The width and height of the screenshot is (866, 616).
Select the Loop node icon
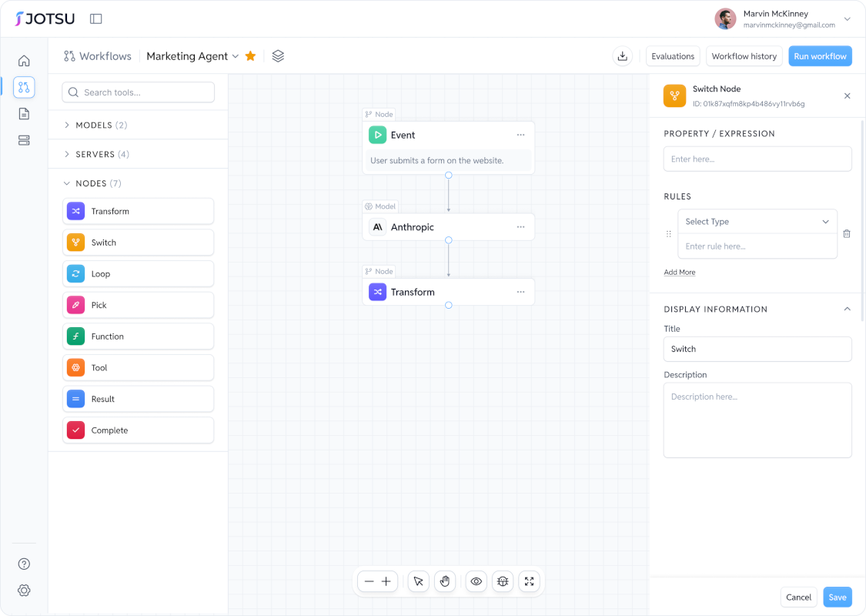[75, 273]
